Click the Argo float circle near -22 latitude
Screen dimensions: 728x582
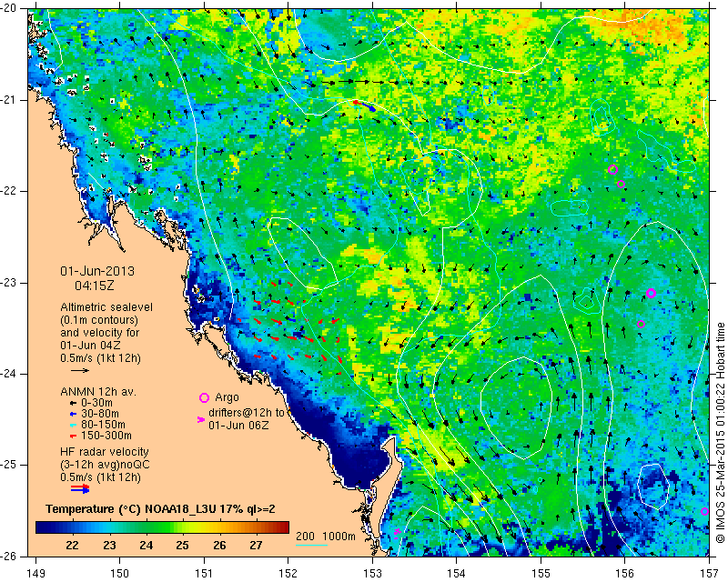621,185
